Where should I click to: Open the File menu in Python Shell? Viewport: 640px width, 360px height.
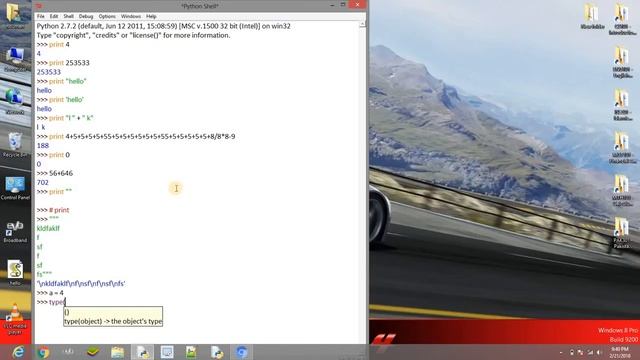pos(41,16)
